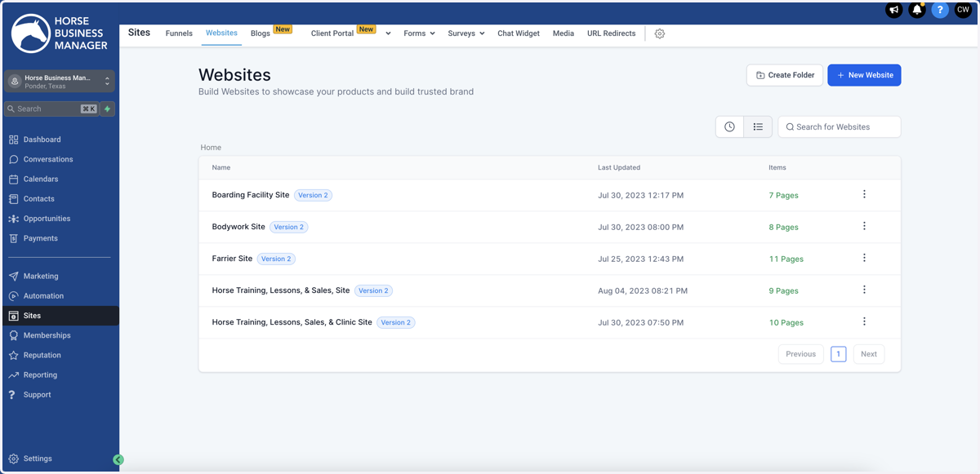Open actions for Horse Training Clinic Site
The image size is (980, 474).
[x=864, y=321]
